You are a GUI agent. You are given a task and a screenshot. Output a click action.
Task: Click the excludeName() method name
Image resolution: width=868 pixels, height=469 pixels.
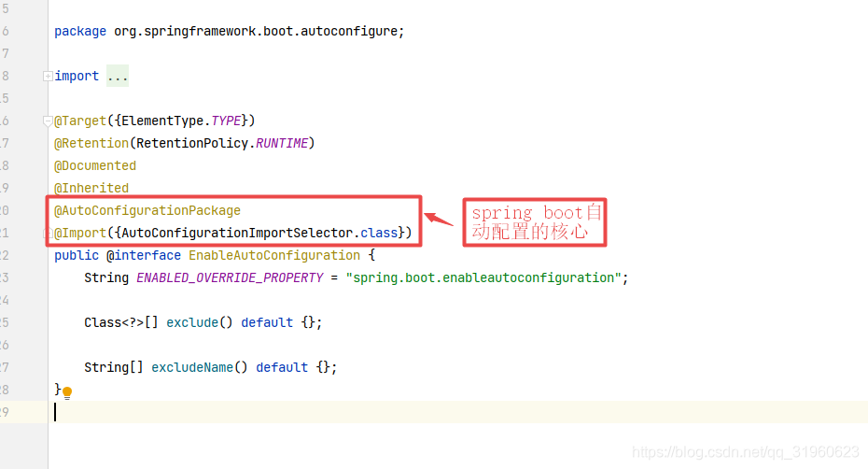click(x=192, y=367)
